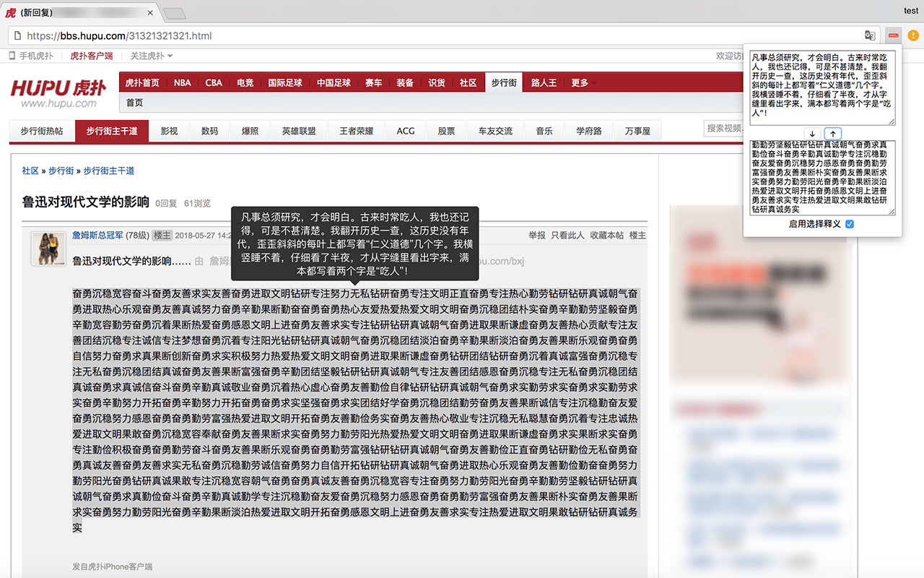The width and height of the screenshot is (924, 578).
Task: Click the poster's avatar thumbnail
Action: 48,249
